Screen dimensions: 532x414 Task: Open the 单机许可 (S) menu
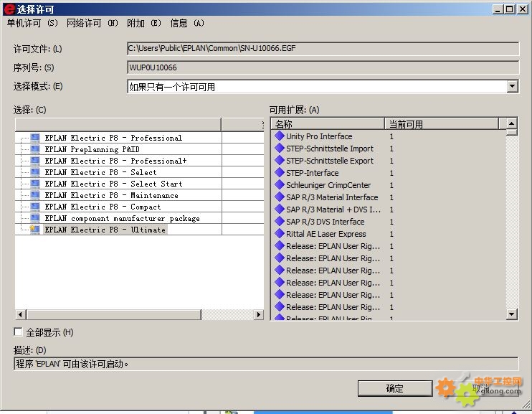pyautogui.click(x=32, y=23)
